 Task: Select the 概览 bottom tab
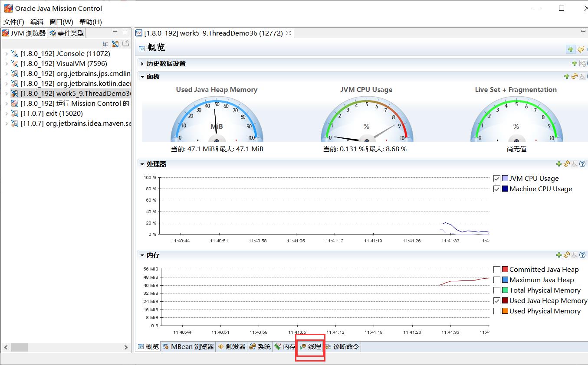[148, 347]
